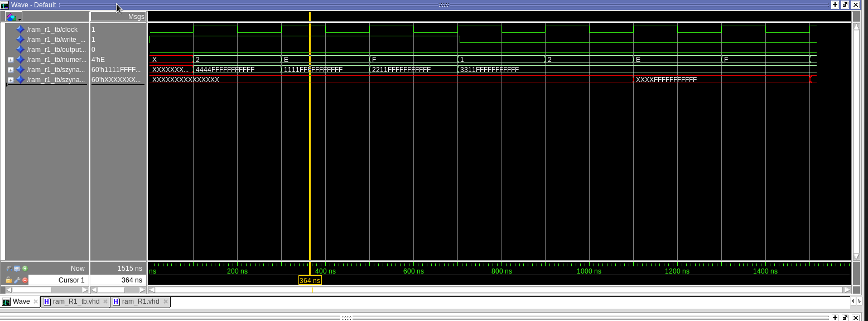Click the /ram_r1_tb/numer signal name
868x321 pixels.
point(57,60)
